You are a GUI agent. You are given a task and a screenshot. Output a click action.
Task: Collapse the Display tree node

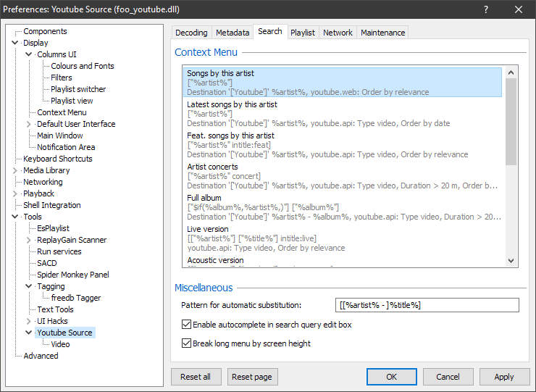point(15,43)
